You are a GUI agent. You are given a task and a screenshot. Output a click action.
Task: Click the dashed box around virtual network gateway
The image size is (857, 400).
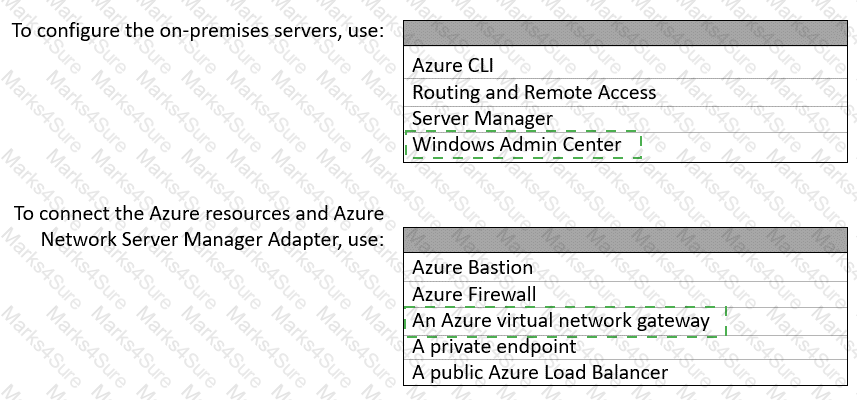(565, 321)
